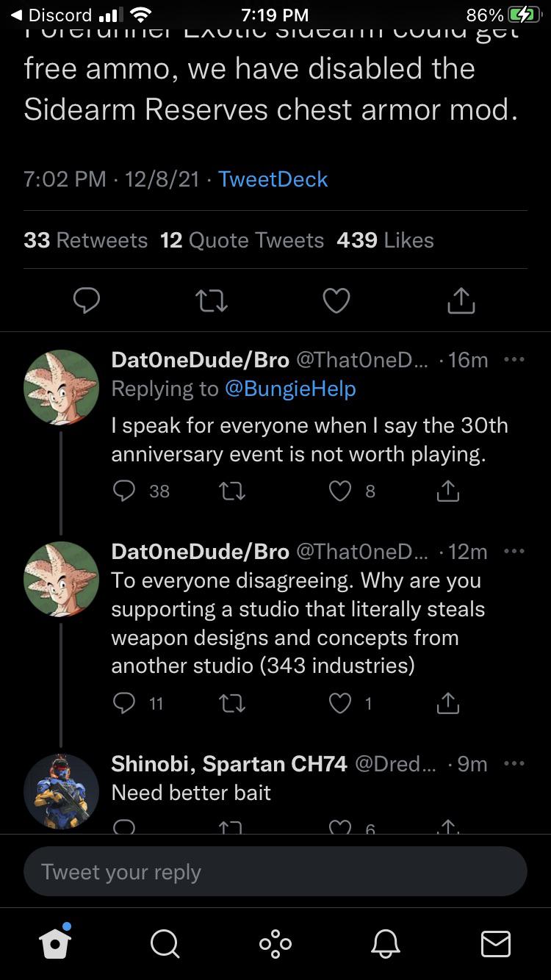
Task: Open replies on the 30th anniversary tweet
Action: pos(125,491)
